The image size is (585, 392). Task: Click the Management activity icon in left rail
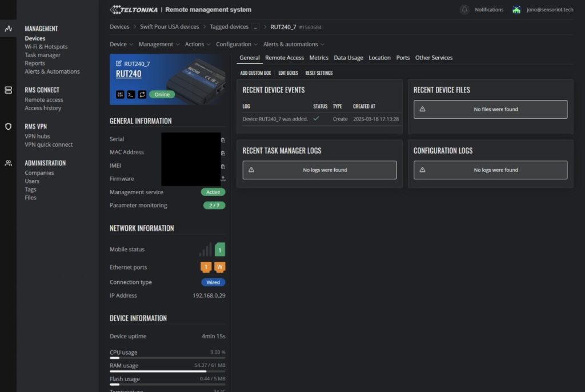[8, 28]
